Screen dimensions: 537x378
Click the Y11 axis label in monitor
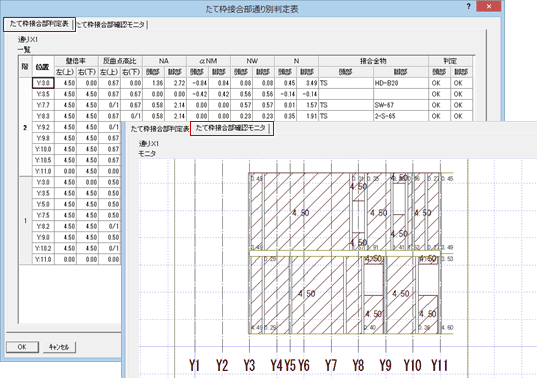(x=439, y=365)
